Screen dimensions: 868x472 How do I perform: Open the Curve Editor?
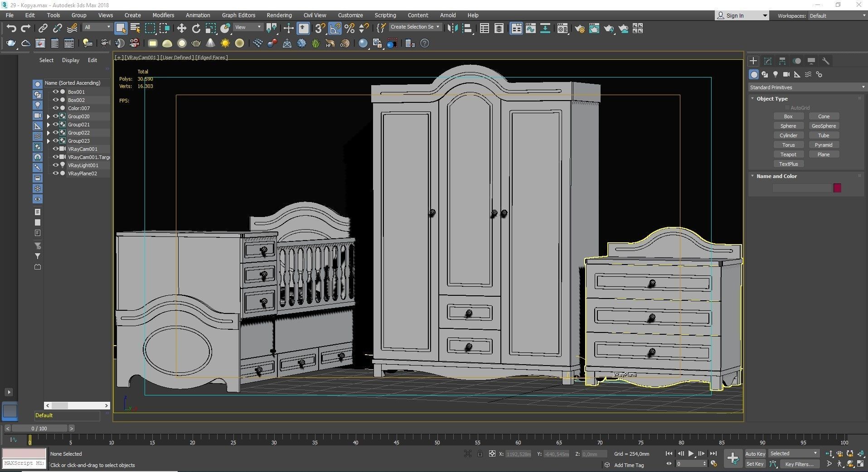531,29
